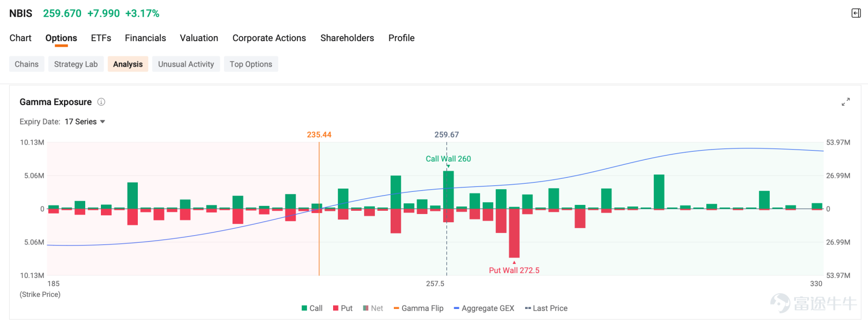
Task: Select the Unusual Activity sub-tab
Action: [x=186, y=64]
